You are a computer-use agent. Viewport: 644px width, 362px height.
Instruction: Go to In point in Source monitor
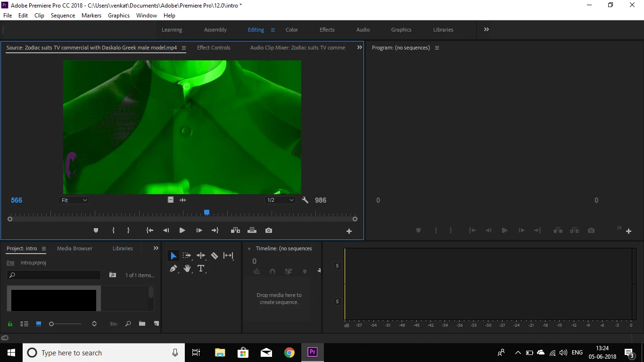click(x=150, y=230)
